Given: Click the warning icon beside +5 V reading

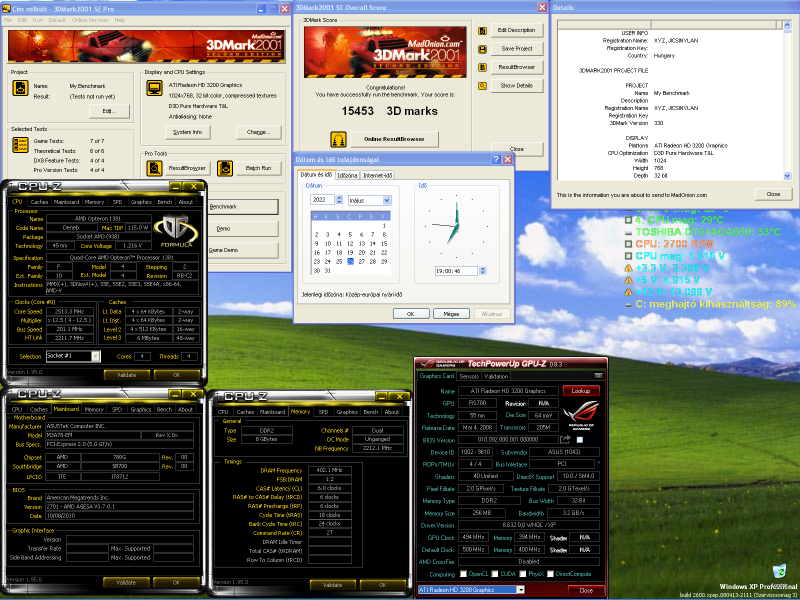Looking at the screenshot, I should pos(629,280).
